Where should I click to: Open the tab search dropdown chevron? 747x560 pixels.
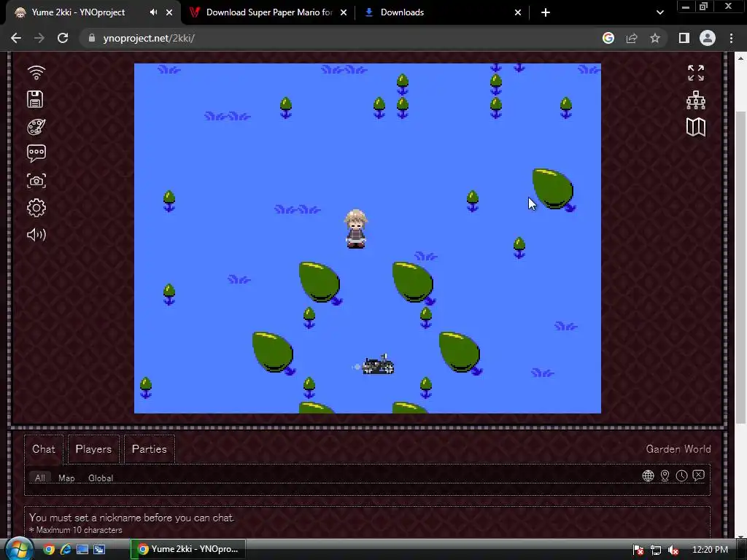[659, 12]
